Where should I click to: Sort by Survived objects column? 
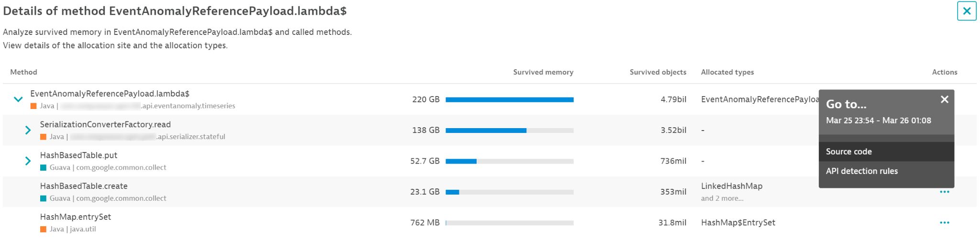tap(657, 72)
